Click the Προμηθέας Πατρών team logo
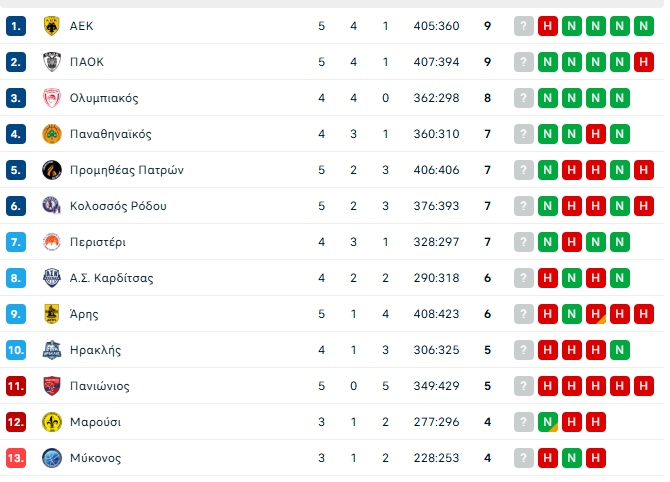The image size is (670, 482). [x=52, y=170]
